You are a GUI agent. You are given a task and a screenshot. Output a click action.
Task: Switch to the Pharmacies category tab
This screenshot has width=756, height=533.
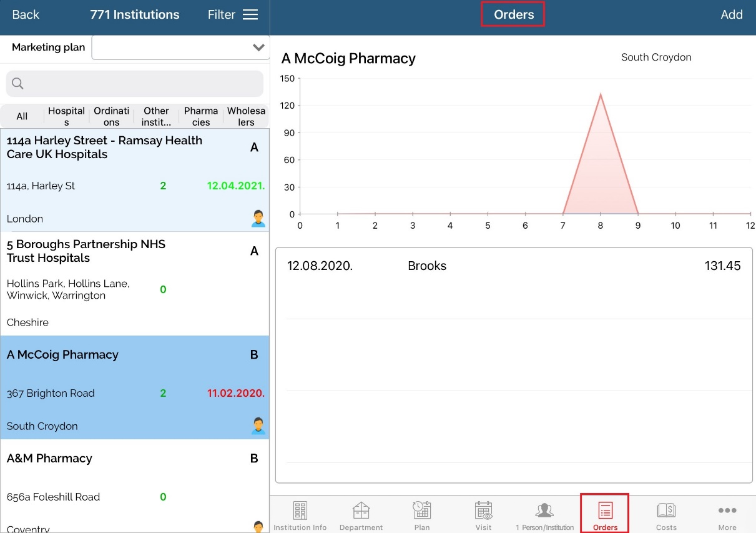pyautogui.click(x=201, y=116)
